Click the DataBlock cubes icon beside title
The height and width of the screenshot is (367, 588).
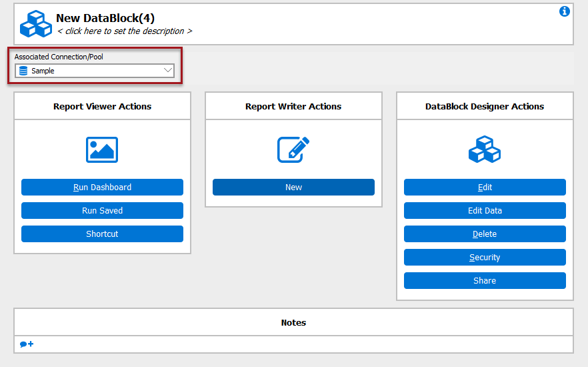coord(35,23)
